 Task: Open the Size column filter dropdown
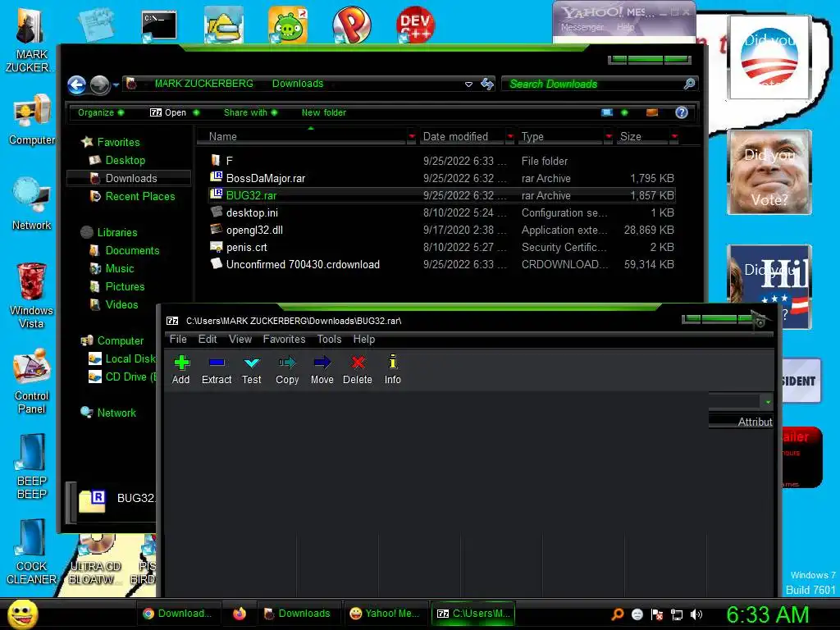[674, 137]
